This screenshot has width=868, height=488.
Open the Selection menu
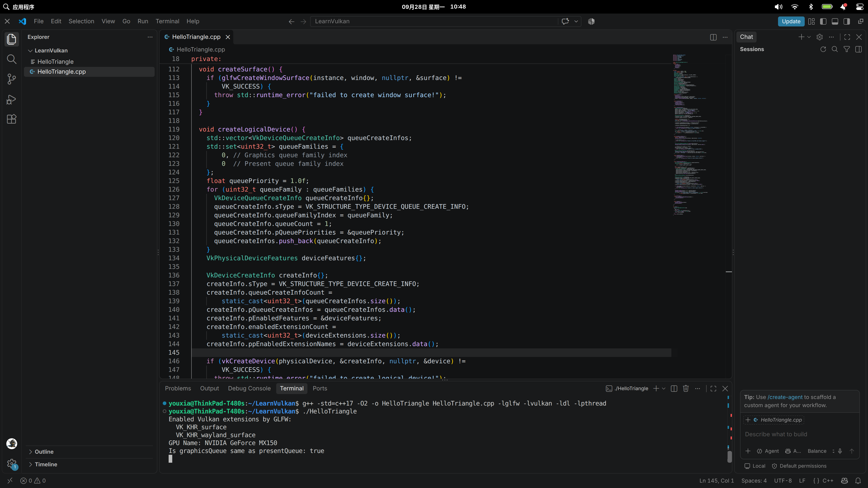tap(81, 21)
